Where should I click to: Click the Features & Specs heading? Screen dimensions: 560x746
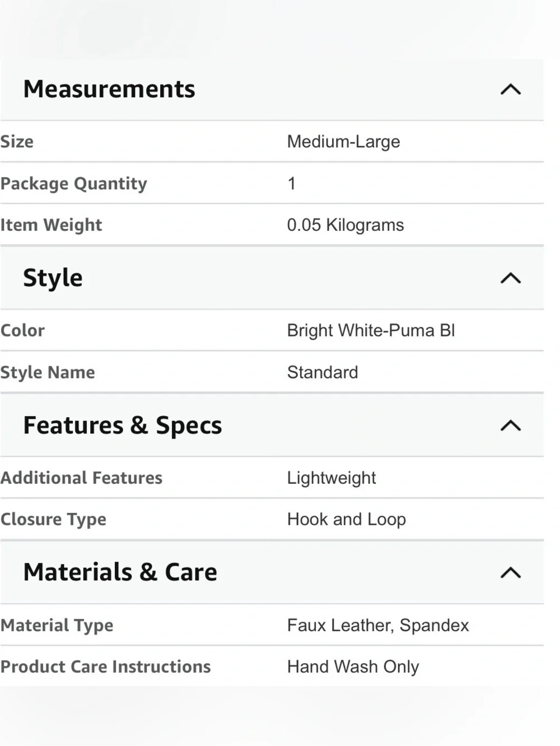(x=123, y=426)
